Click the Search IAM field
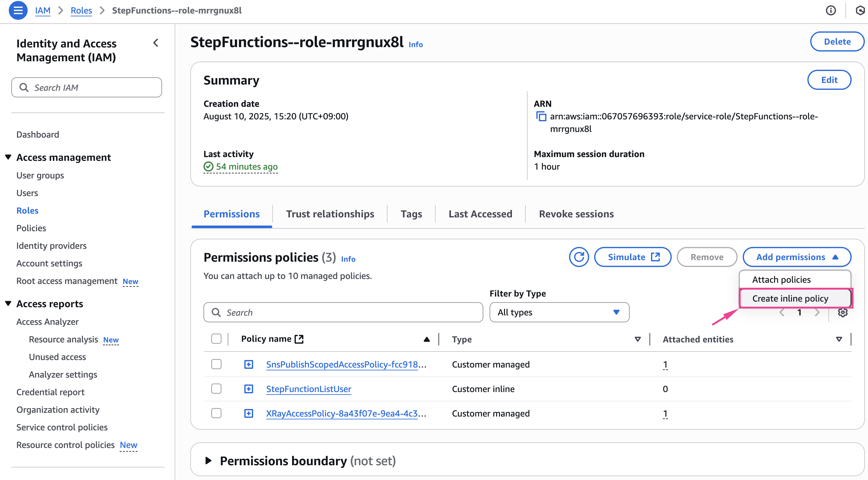Viewport: 868px width, 480px height. point(87,87)
